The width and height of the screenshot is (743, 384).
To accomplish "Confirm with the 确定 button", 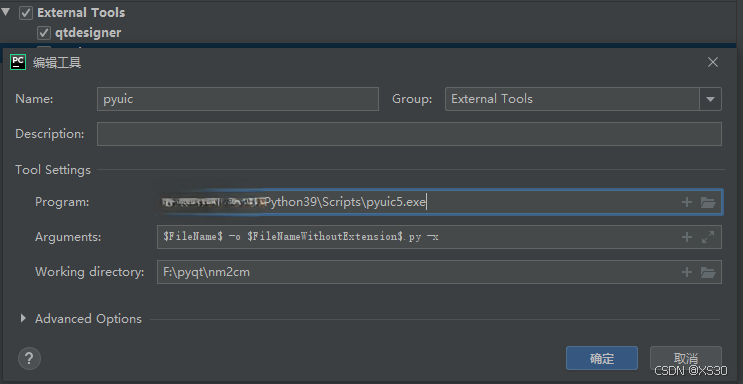I will point(602,358).
